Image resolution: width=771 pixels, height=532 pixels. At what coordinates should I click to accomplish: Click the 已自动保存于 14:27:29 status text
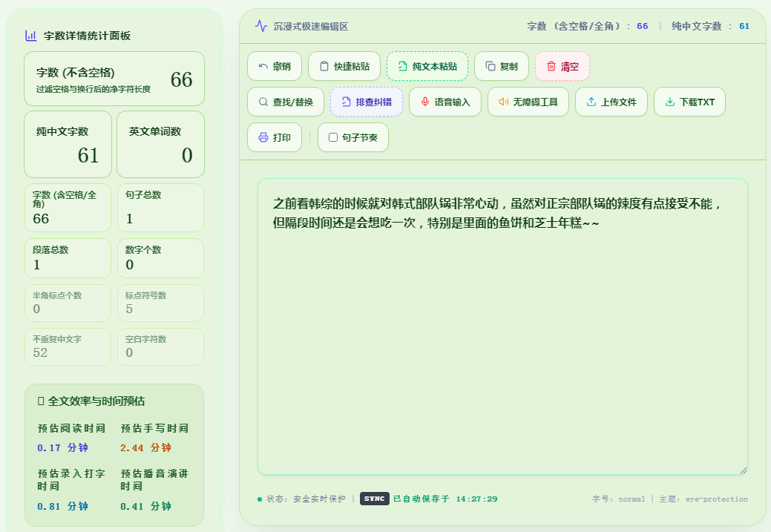[445, 499]
